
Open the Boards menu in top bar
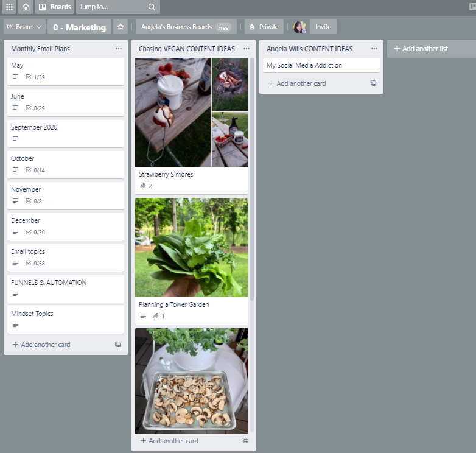[54, 7]
